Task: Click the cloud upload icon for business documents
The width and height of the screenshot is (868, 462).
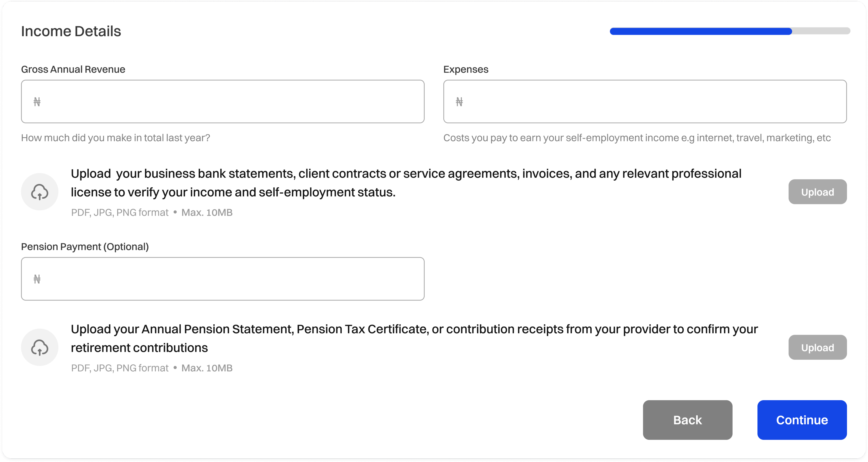Action: [x=40, y=192]
